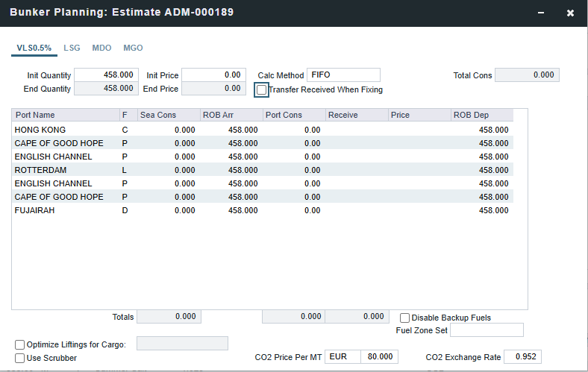Select the ROTTERDAM port row
The height and width of the screenshot is (372, 588).
[x=41, y=170]
